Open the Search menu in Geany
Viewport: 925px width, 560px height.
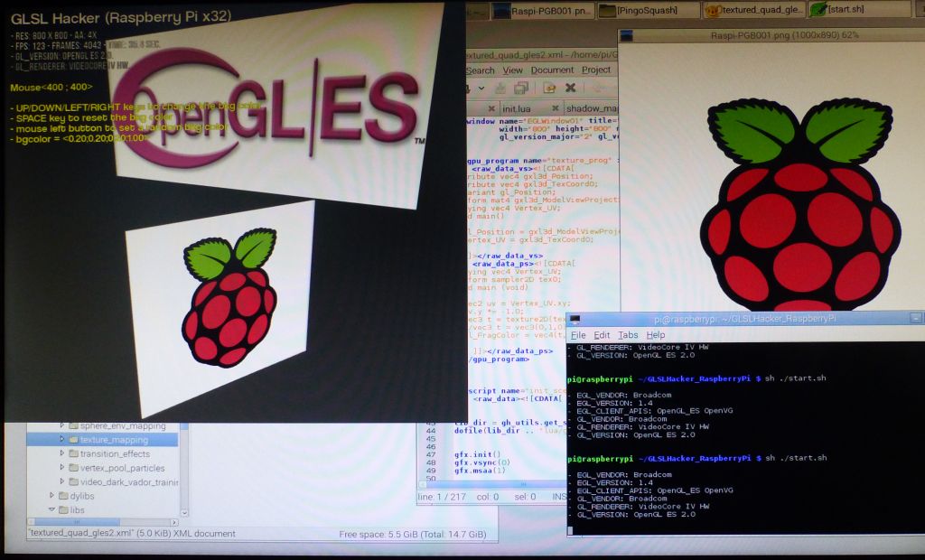click(481, 70)
